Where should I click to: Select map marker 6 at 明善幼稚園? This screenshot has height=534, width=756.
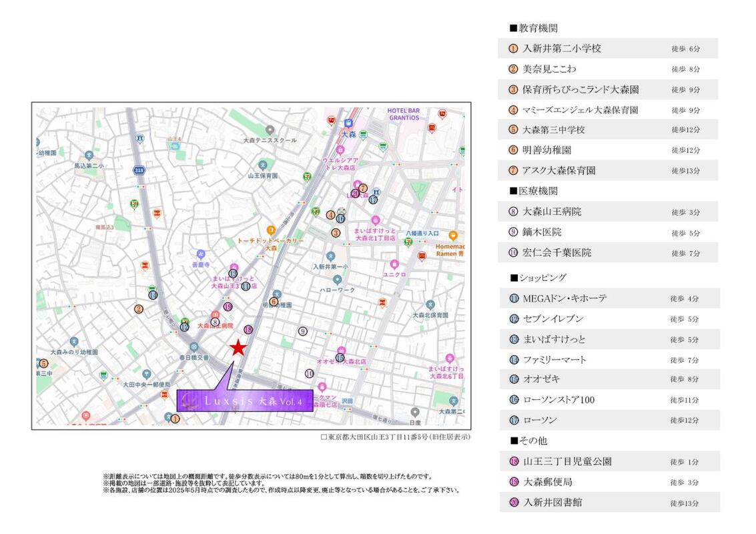coord(274,302)
